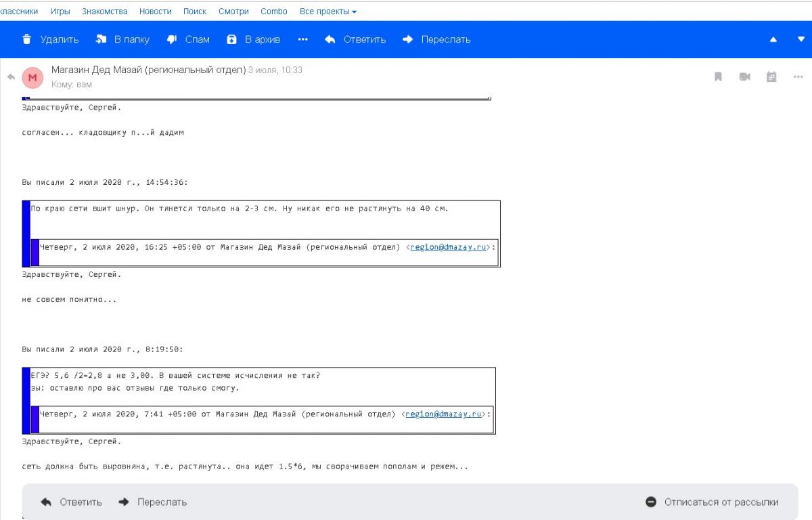Click the Delete trash icon
The width and height of the screenshot is (812, 520).
click(x=27, y=39)
